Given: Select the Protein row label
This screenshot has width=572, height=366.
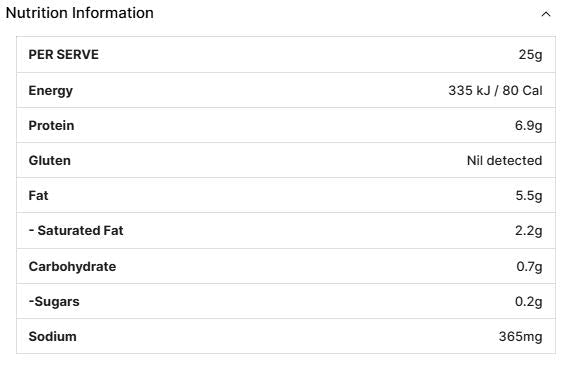Looking at the screenshot, I should tap(51, 126).
